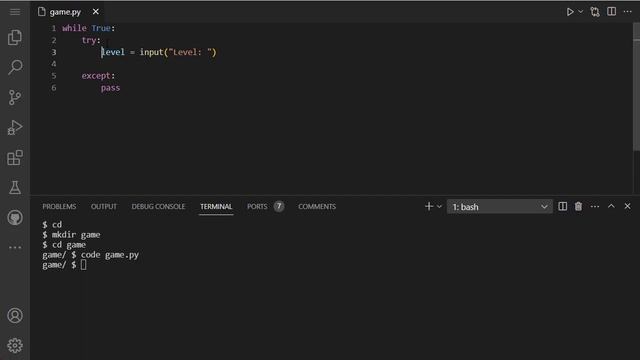Open the Manage settings gear

15,346
